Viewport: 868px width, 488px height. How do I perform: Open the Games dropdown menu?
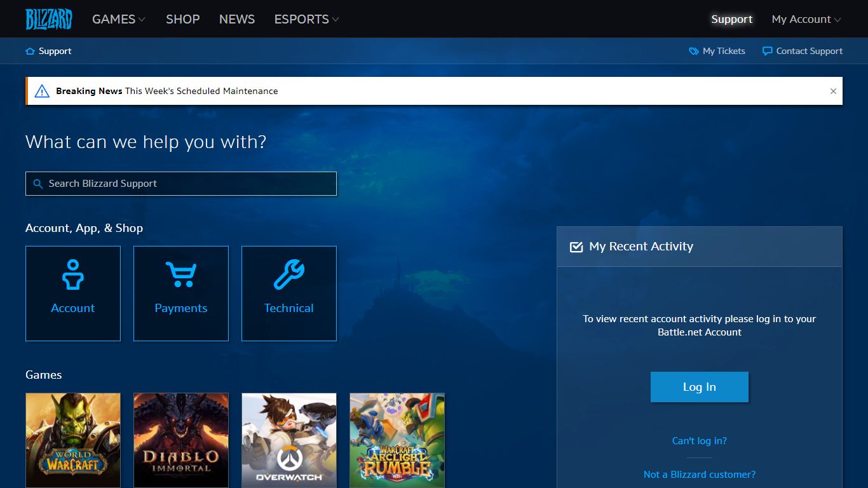click(x=119, y=19)
